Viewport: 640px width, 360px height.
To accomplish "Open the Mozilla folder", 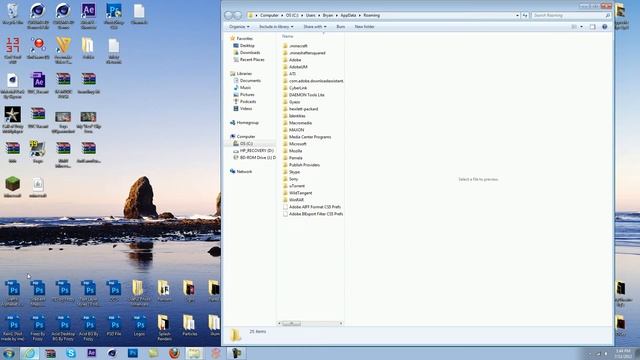I will tap(296, 151).
